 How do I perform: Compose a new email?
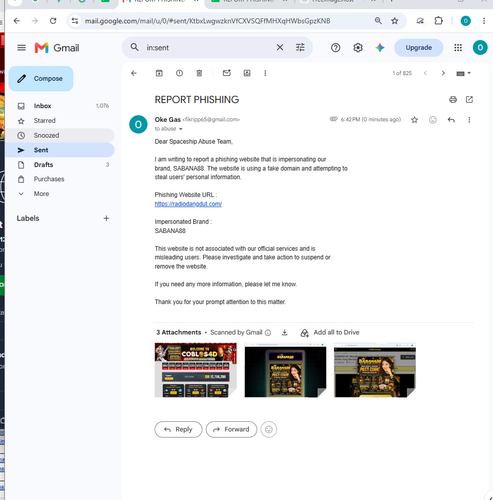pos(41,79)
